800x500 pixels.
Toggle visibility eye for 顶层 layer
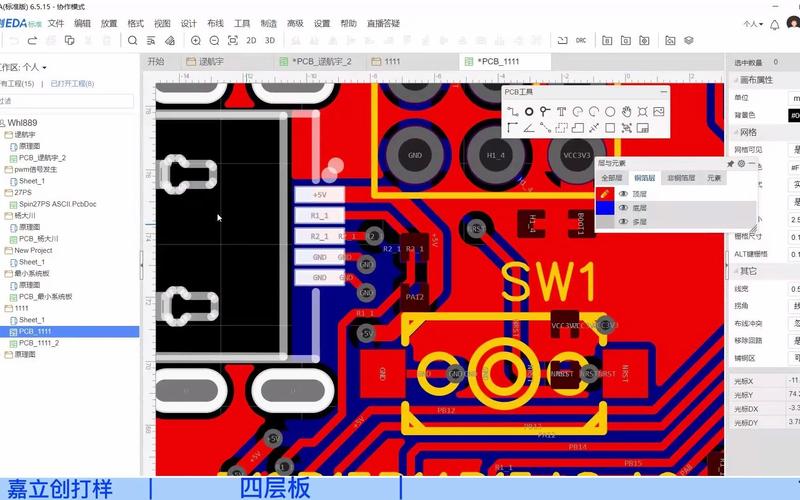coord(623,194)
